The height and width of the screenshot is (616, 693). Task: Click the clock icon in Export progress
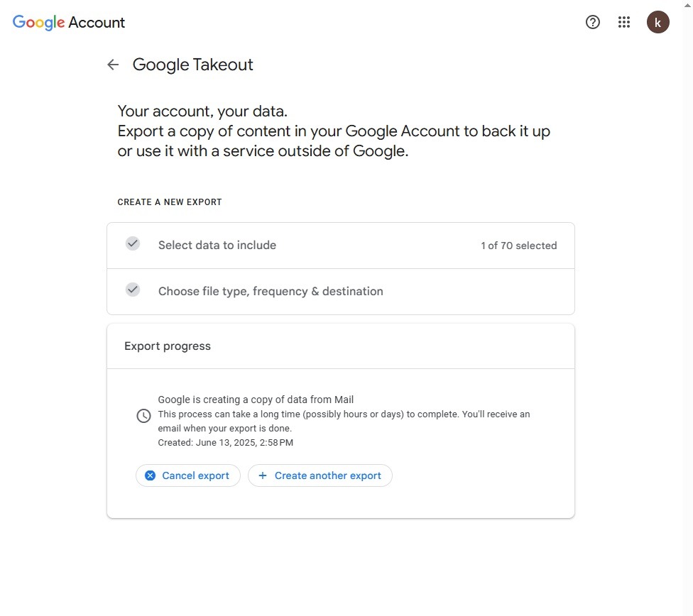(x=143, y=415)
